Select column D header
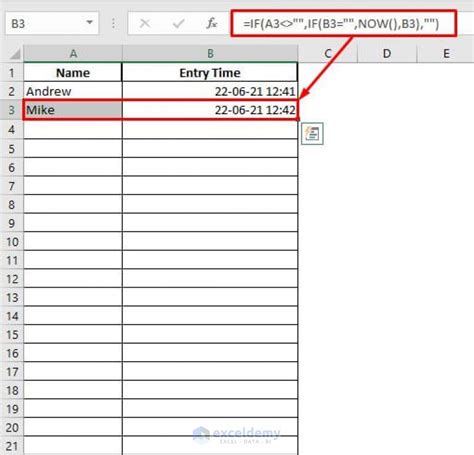This screenshot has width=474, height=455. (387, 54)
